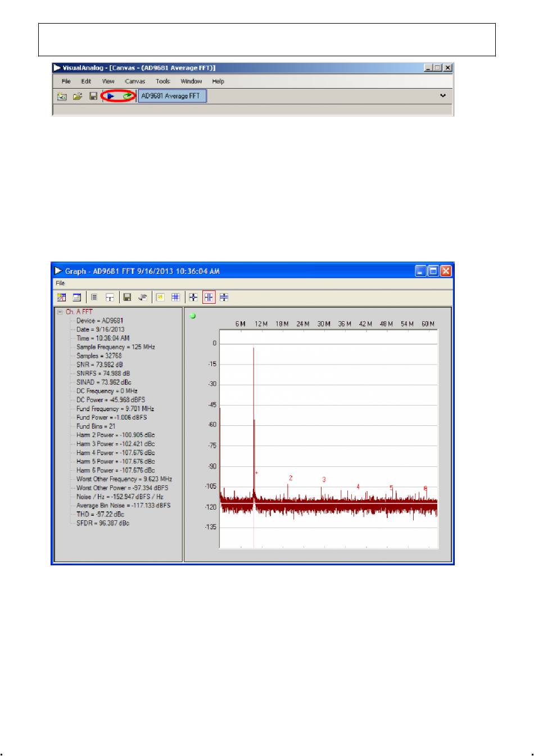The height and width of the screenshot is (756, 534).
Task: Open the View menu
Action: pyautogui.click(x=108, y=82)
